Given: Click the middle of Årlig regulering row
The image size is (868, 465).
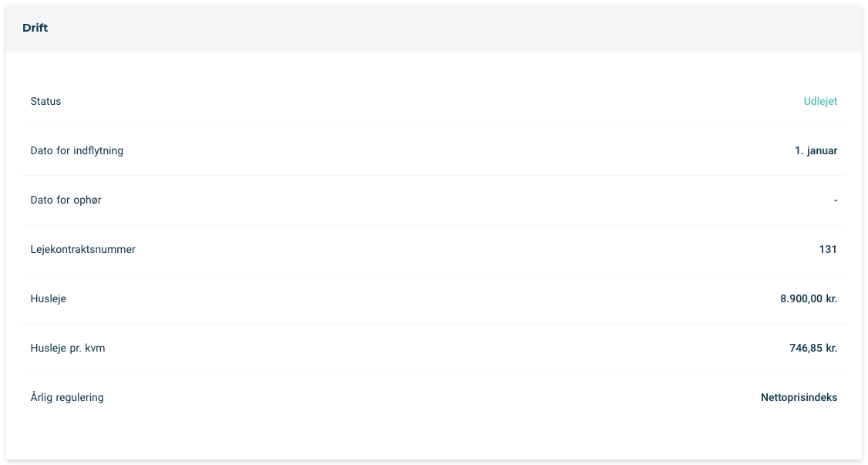Looking at the screenshot, I should (x=434, y=397).
